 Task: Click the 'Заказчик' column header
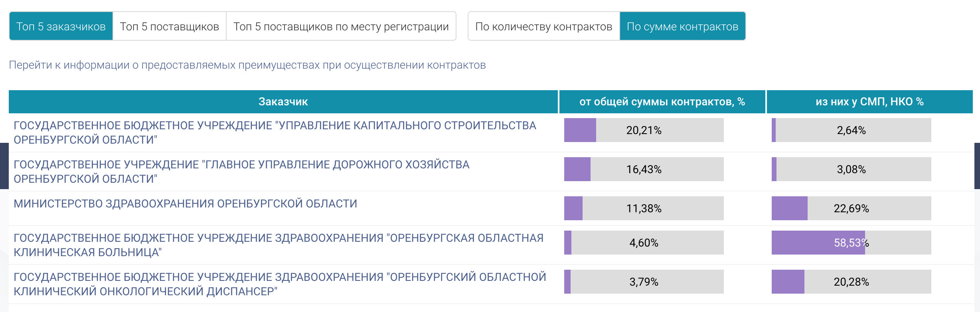pos(283,102)
